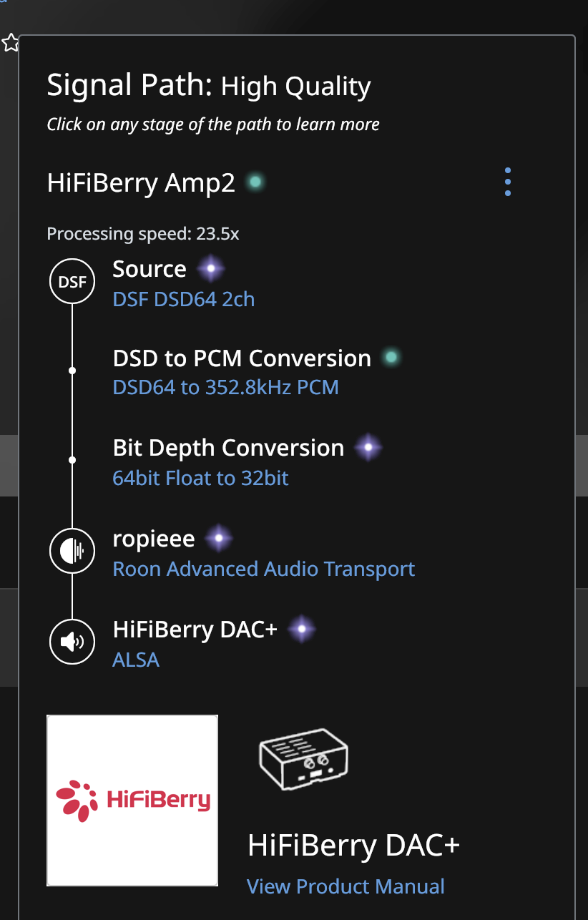Click the Processing speed: 23.5x text
Screen dimensions: 588x920
pyautogui.click(x=143, y=234)
